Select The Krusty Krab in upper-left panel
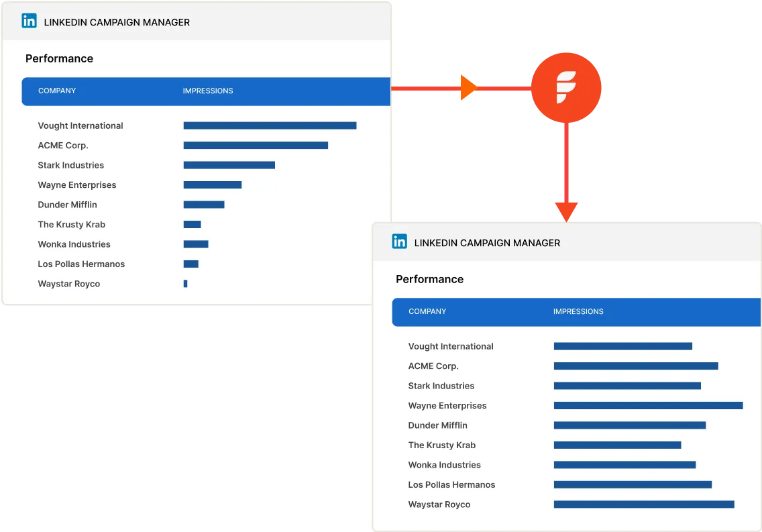Viewport: 762px width, 532px height. [x=71, y=225]
